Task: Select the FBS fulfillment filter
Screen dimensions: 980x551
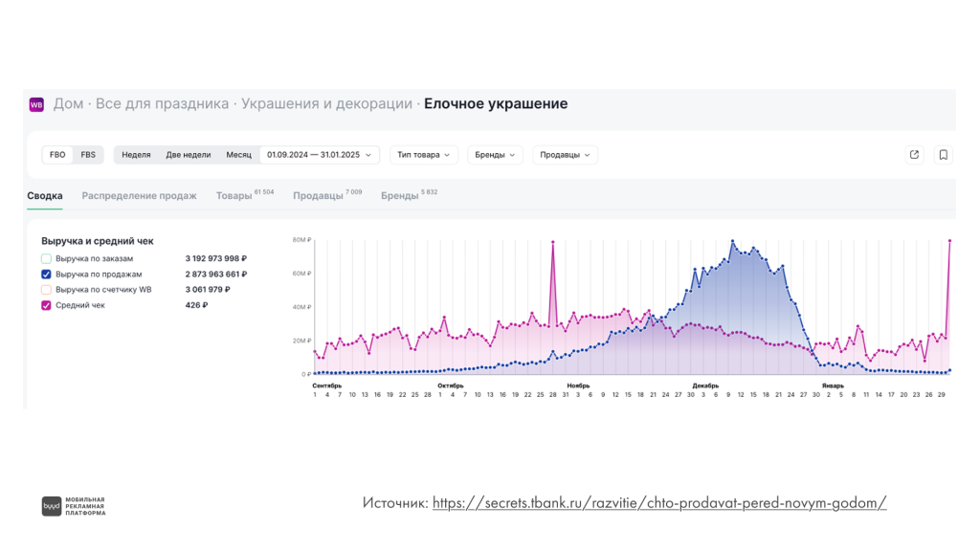Action: point(87,154)
